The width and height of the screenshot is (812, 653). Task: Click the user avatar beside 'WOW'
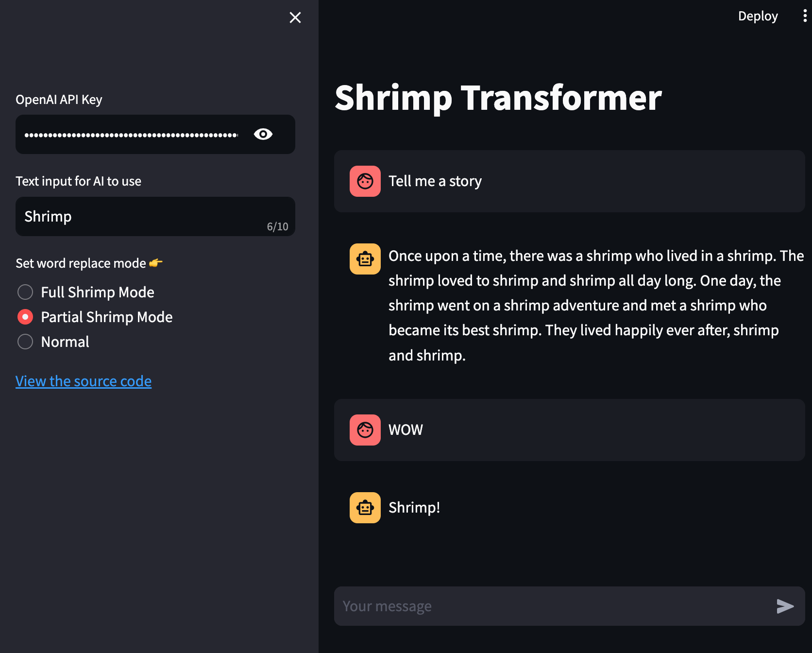365,430
